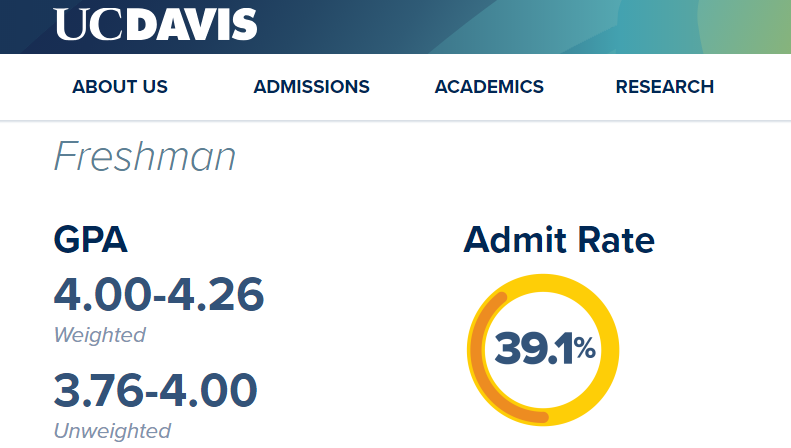Click the UC Davis logo
791x448 pixels.
pos(155,24)
